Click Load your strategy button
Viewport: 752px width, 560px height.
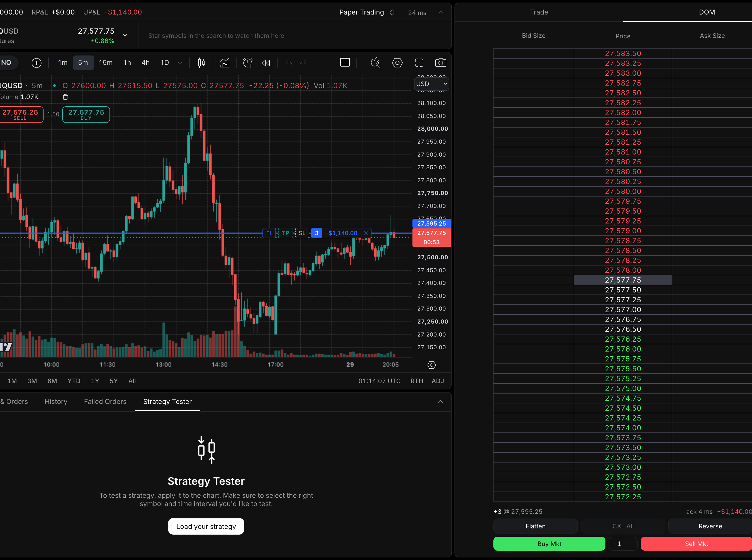pos(206,526)
